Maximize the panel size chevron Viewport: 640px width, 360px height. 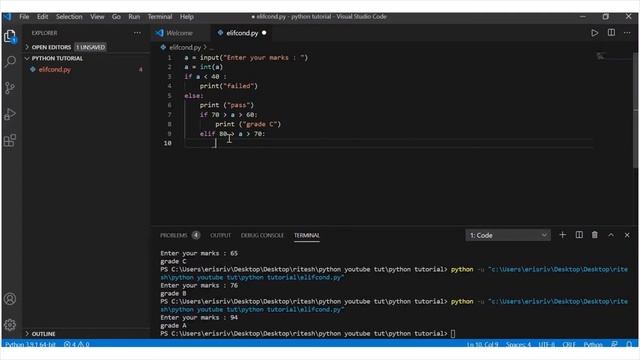611,235
